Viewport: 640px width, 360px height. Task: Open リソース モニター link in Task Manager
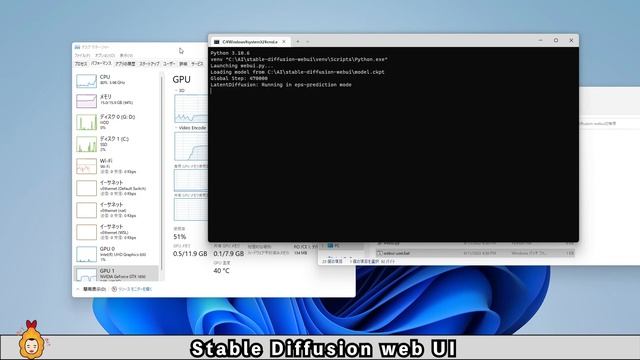coord(132,289)
